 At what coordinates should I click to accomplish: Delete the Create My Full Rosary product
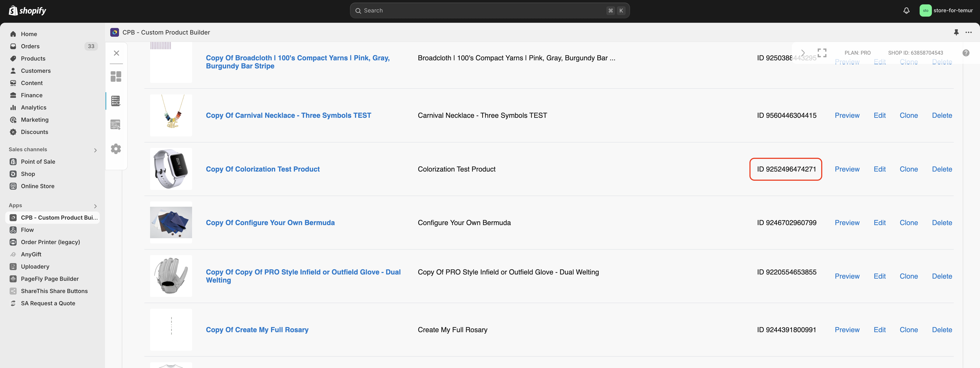click(942, 330)
